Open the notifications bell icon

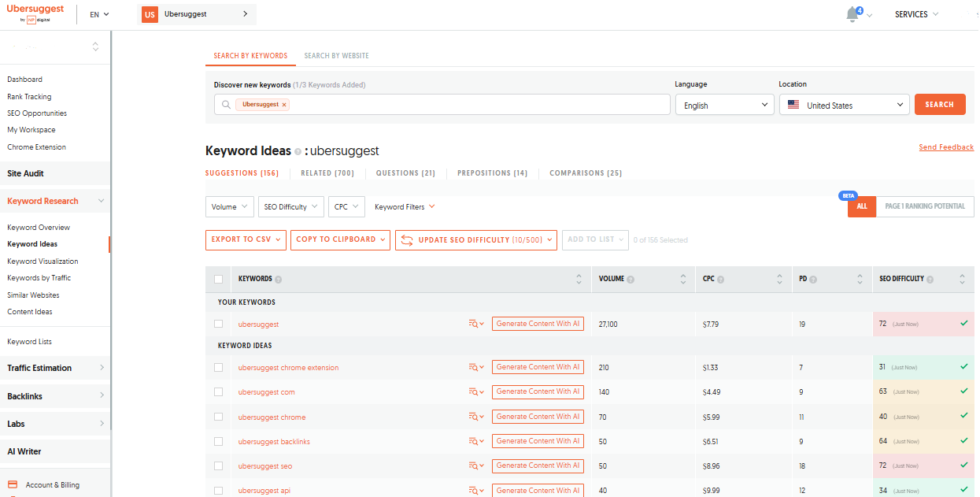[x=853, y=14]
